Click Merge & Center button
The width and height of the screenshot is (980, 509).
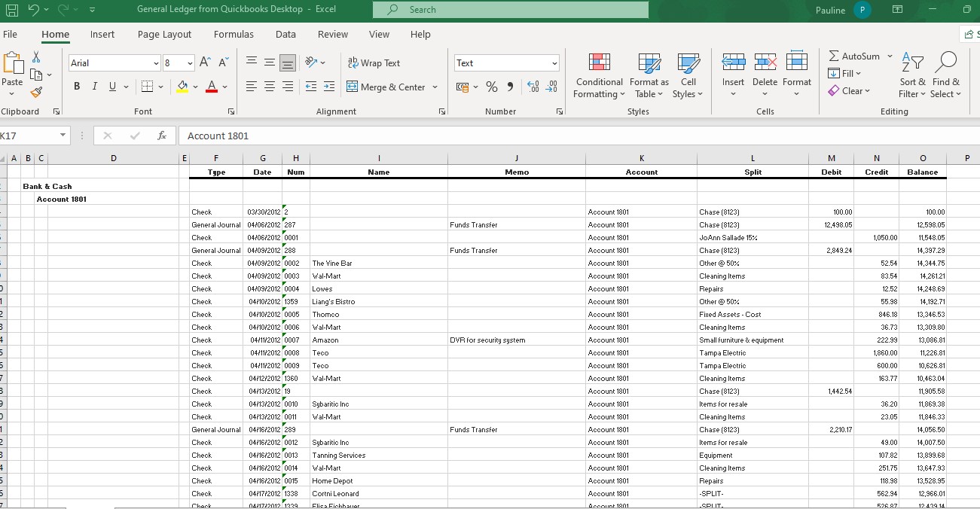click(386, 87)
